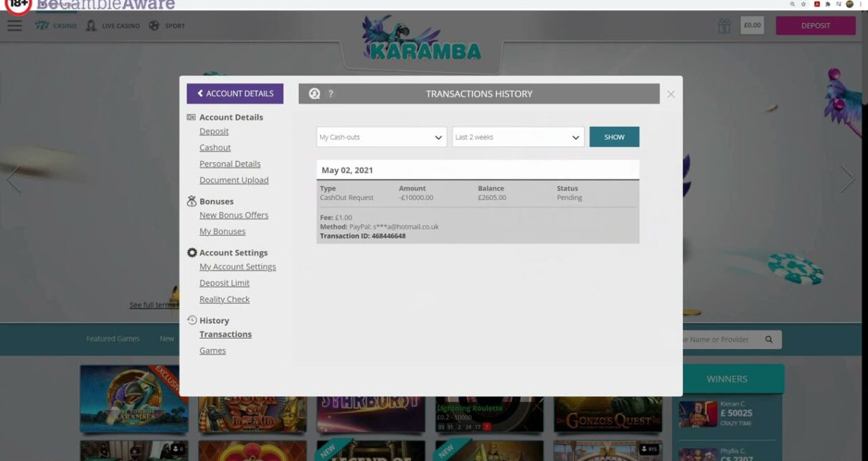868x461 pixels.
Task: Open the Book of Dead thumbnail
Action: pyautogui.click(x=252, y=413)
